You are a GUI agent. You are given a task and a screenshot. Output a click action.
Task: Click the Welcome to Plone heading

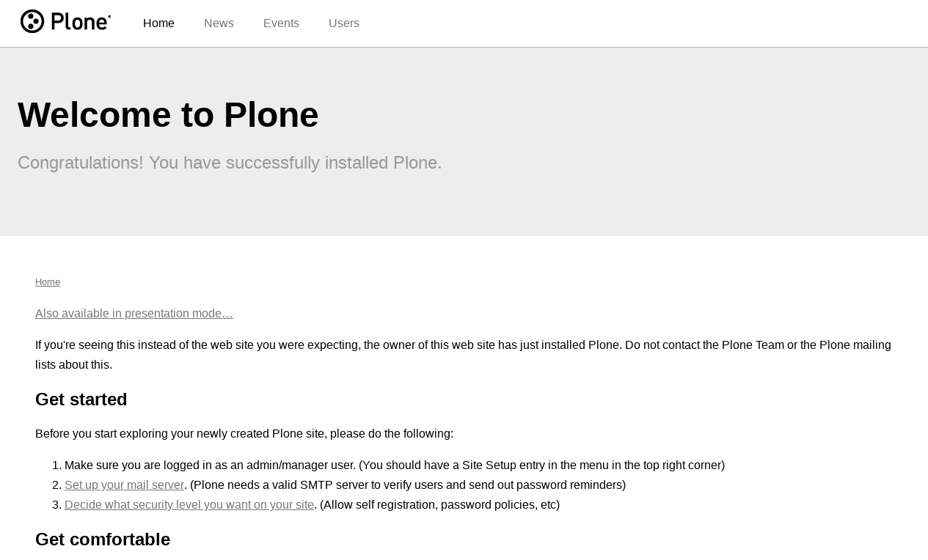(x=168, y=115)
